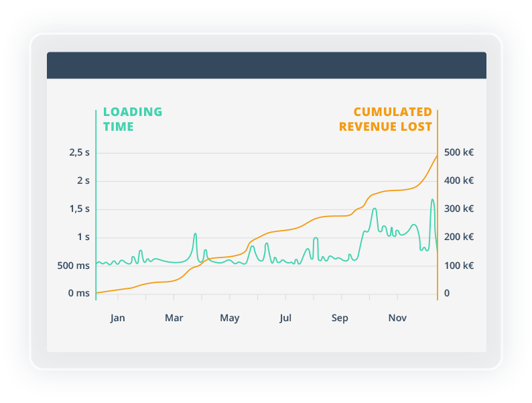This screenshot has width=532, height=403.
Task: Click the 2,5 s loading time label
Action: [x=79, y=152]
